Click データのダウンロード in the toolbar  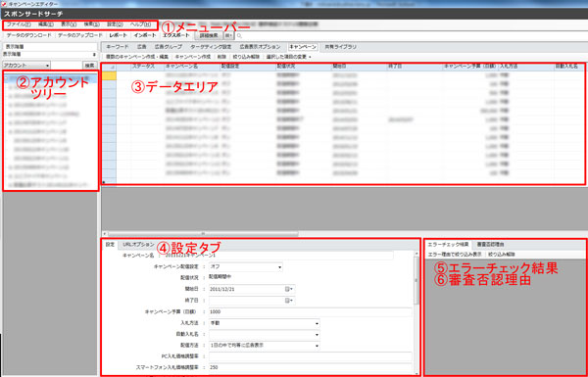coord(28,35)
